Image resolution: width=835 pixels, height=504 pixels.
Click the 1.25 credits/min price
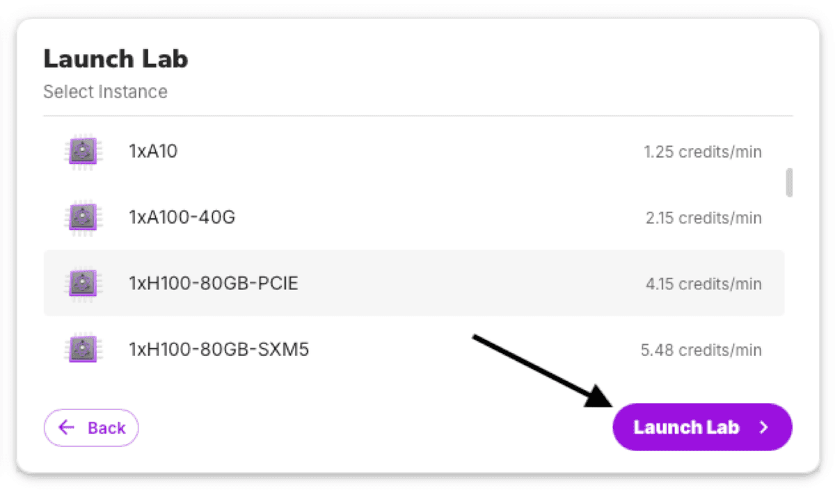(702, 152)
